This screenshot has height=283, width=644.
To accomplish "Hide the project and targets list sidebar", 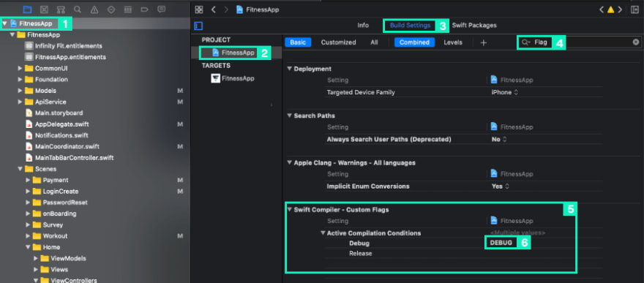I will click(199, 26).
